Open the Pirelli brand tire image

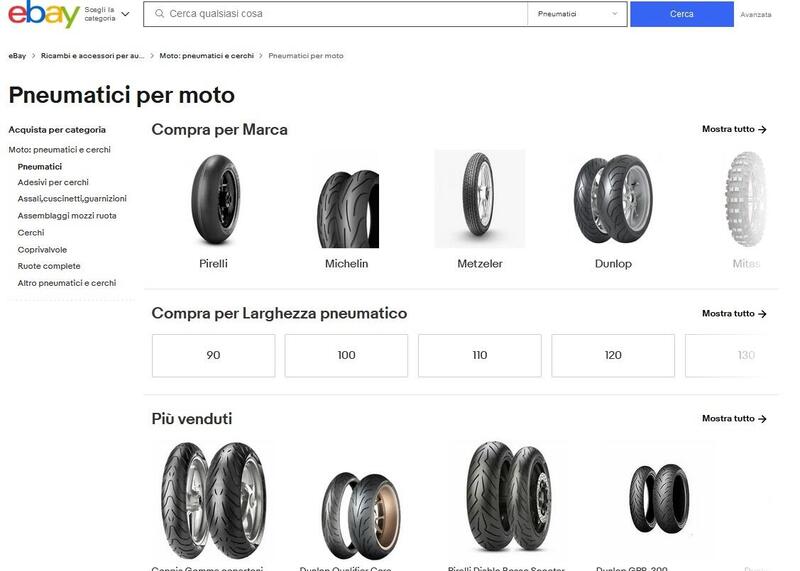214,199
